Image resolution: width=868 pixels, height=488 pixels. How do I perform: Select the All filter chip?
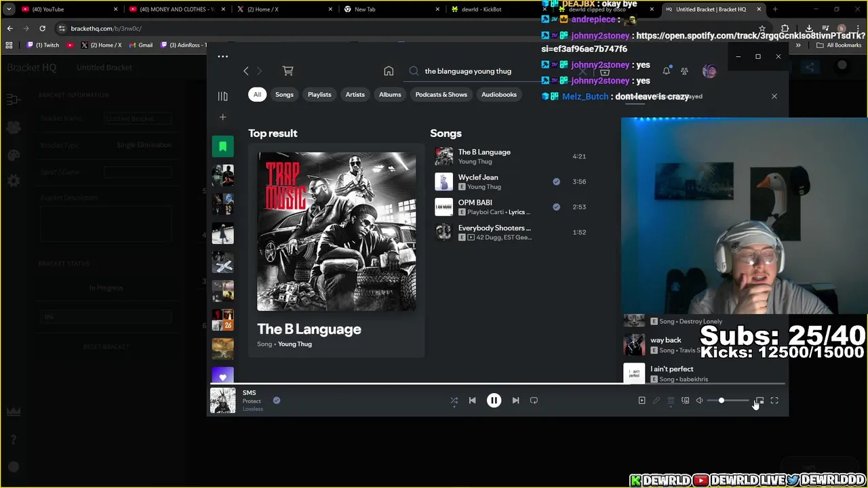click(257, 95)
